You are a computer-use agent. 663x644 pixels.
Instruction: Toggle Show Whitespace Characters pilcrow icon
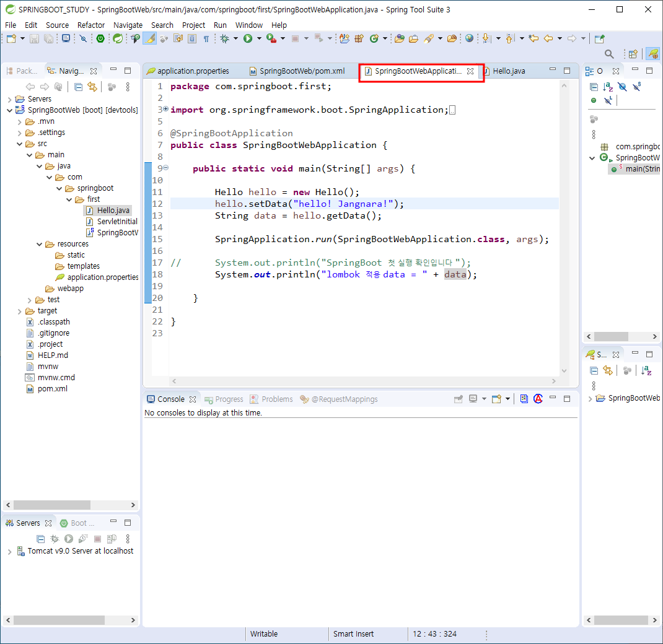(206, 39)
